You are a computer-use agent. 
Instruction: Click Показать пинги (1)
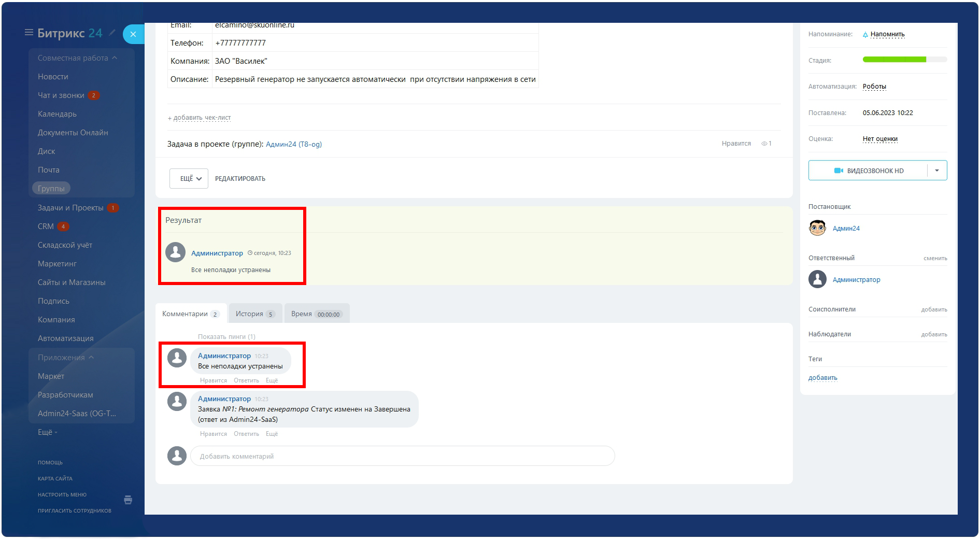click(x=226, y=337)
